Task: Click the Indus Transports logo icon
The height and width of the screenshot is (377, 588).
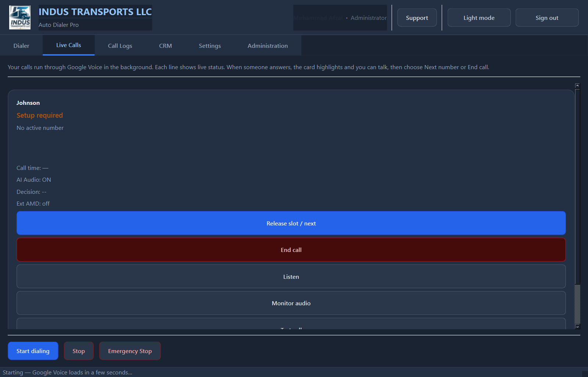Action: 20,17
